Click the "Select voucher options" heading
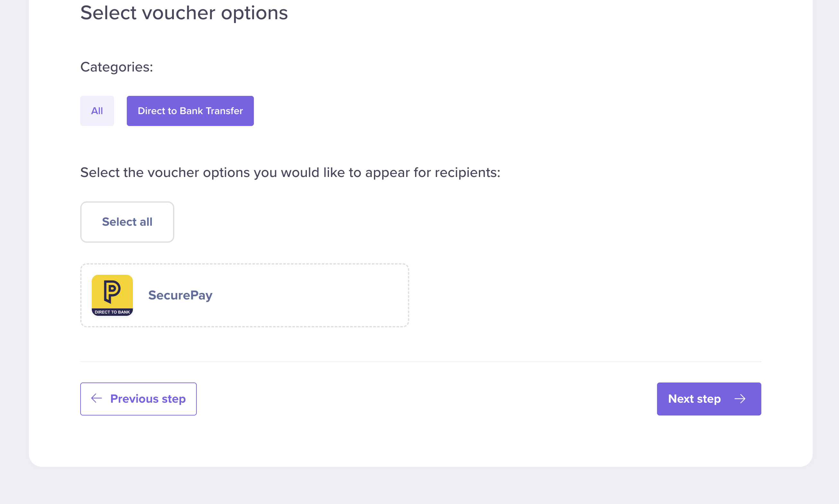This screenshot has height=504, width=839. point(184,13)
